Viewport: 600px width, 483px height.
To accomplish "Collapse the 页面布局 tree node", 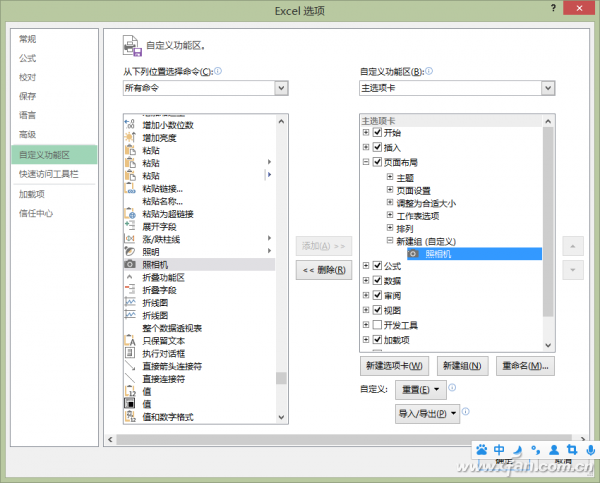I will tap(366, 162).
